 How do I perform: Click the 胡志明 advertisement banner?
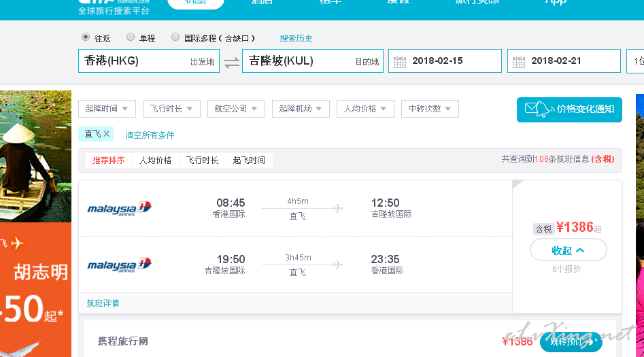(x=36, y=289)
